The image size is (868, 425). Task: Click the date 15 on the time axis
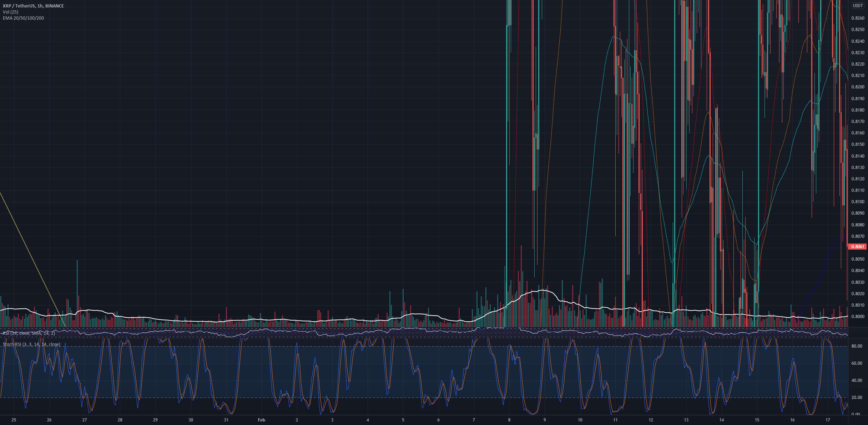[x=757, y=420]
